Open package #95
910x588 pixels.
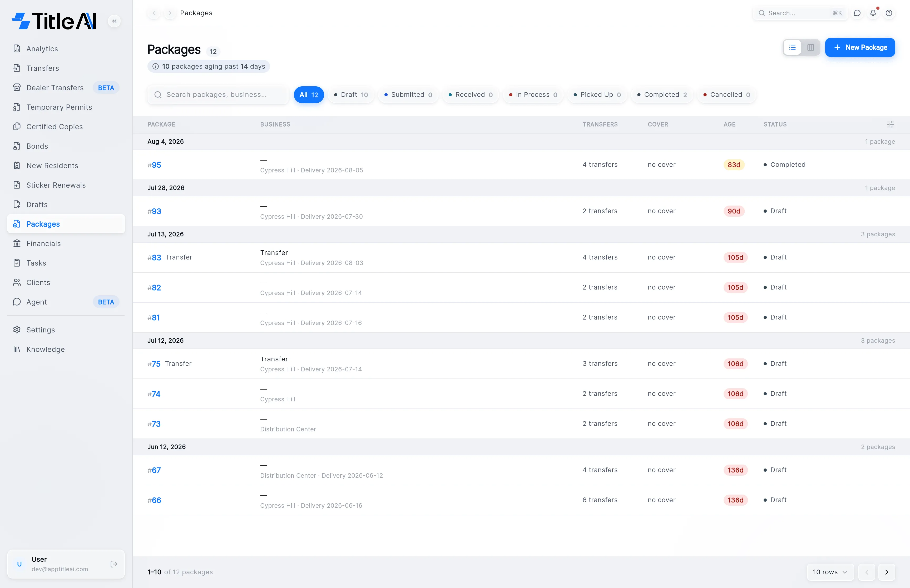(154, 165)
